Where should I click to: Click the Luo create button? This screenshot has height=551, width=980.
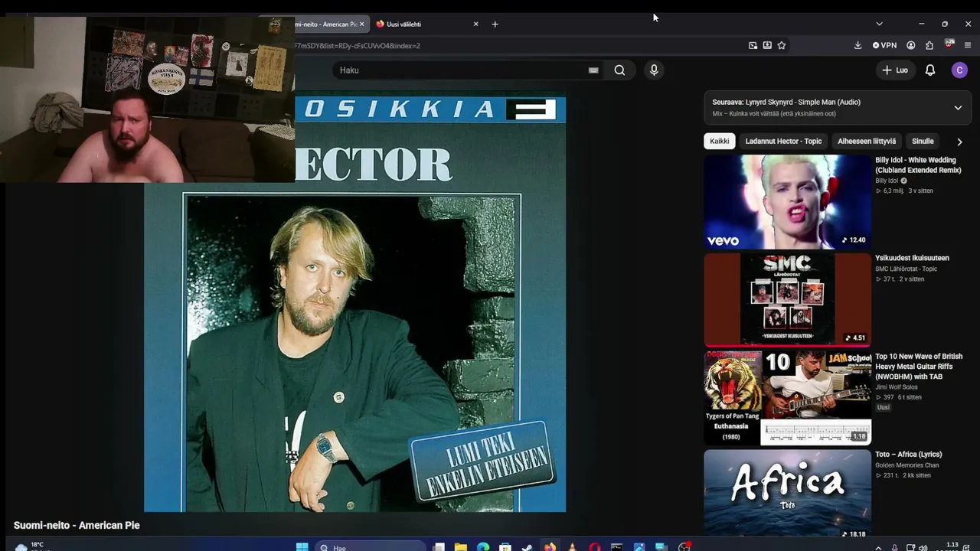pyautogui.click(x=895, y=70)
